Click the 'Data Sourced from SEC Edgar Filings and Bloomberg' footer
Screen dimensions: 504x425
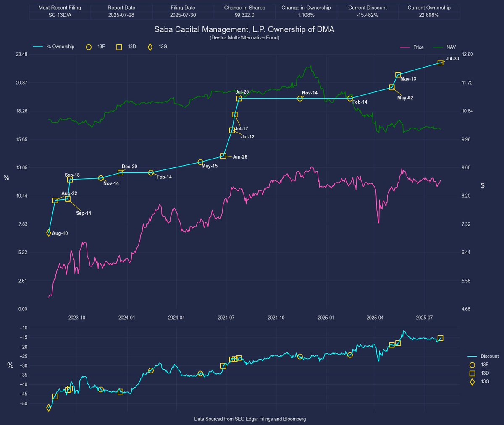tap(250, 419)
